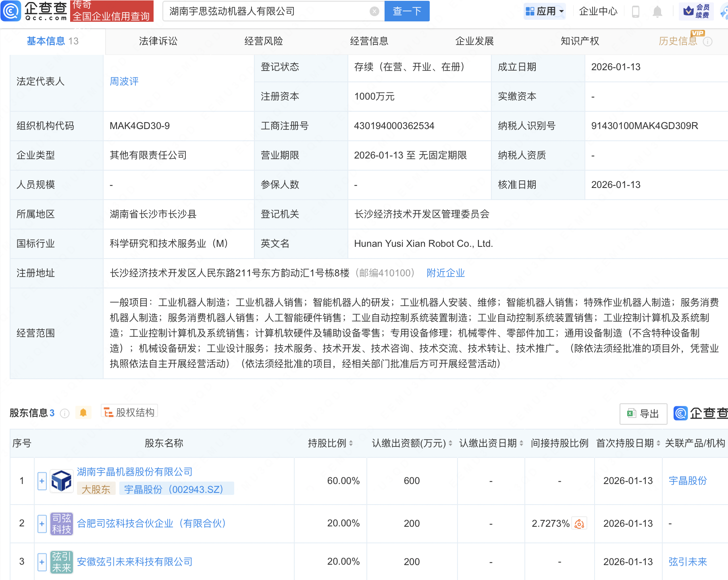
Task: Open indirect shareholding detail icon in row 2
Action: 579,523
